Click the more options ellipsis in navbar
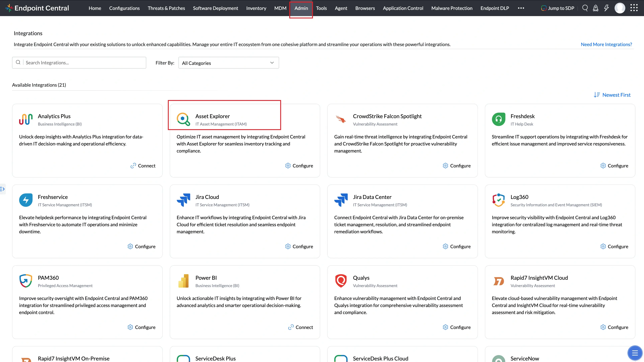Screen dimensions: 644x362 tap(521, 8)
